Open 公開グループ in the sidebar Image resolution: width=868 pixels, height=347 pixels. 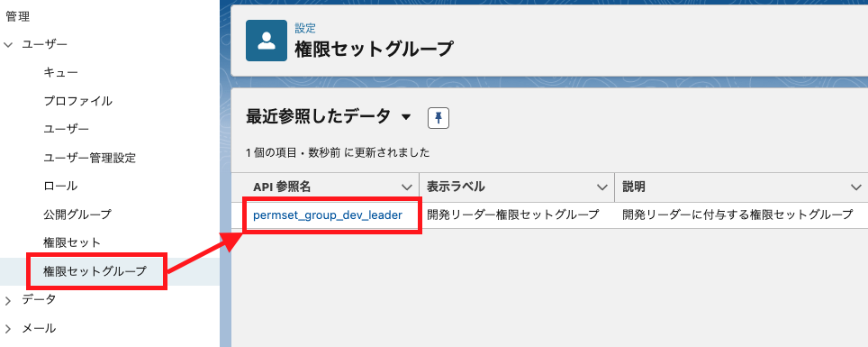point(77,215)
